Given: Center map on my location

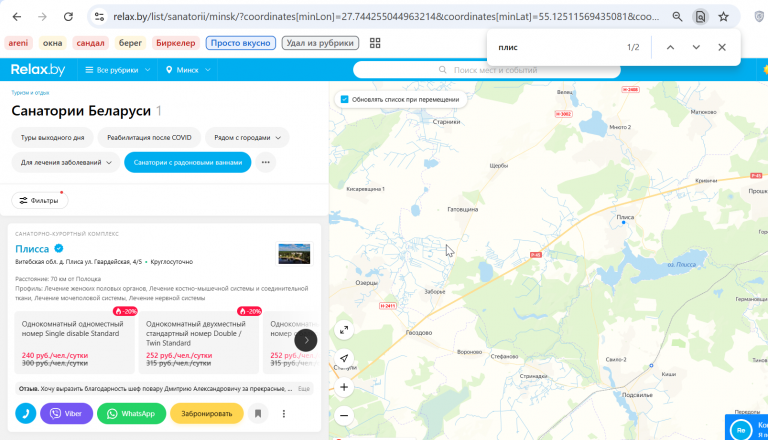Looking at the screenshot, I should point(344,358).
